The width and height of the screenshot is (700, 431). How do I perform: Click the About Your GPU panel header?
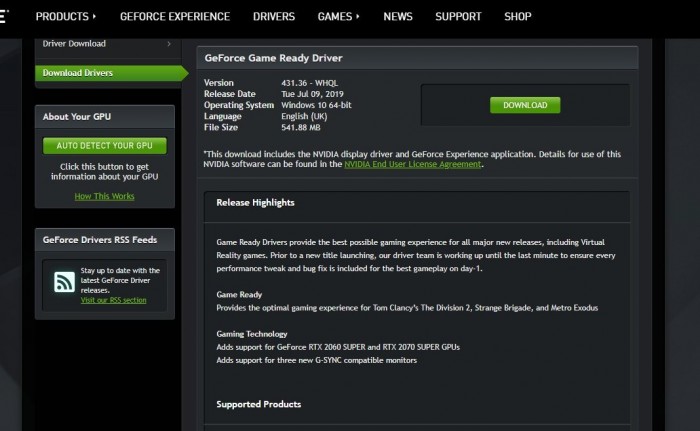(104, 117)
